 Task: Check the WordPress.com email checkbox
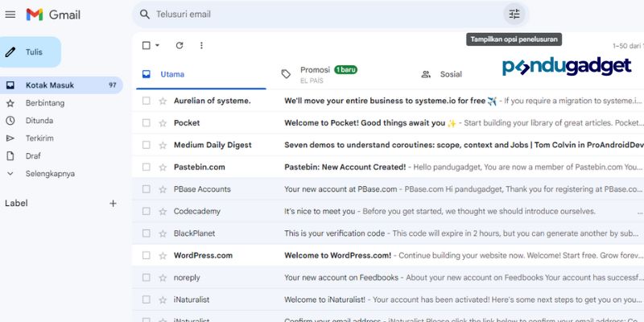coord(147,255)
